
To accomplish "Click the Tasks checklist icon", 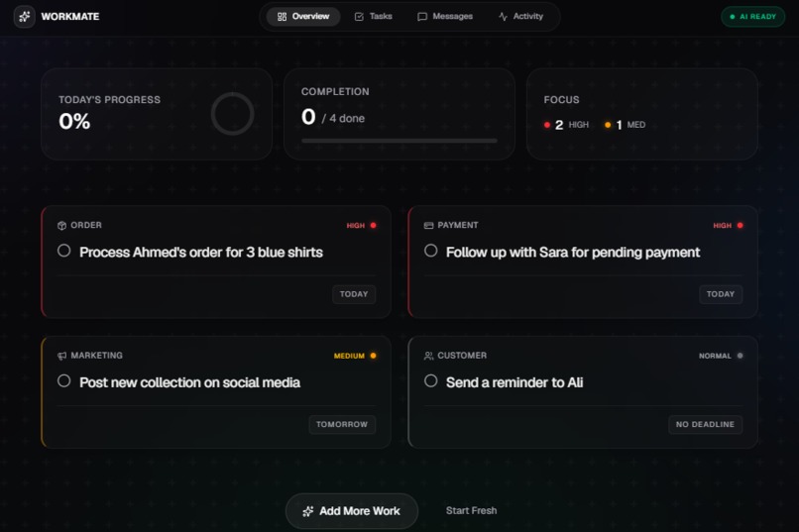I will 359,16.
